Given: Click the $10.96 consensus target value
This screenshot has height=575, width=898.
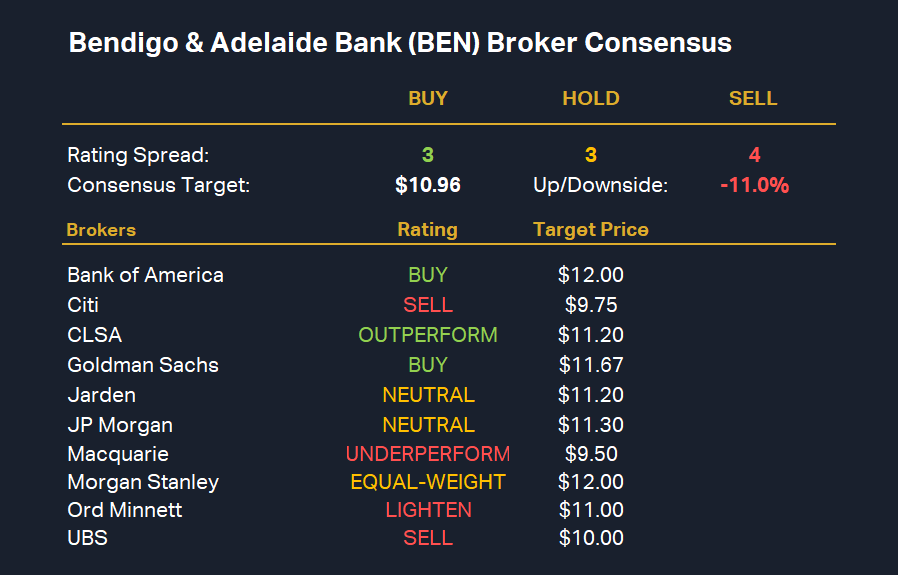Looking at the screenshot, I should (x=427, y=185).
